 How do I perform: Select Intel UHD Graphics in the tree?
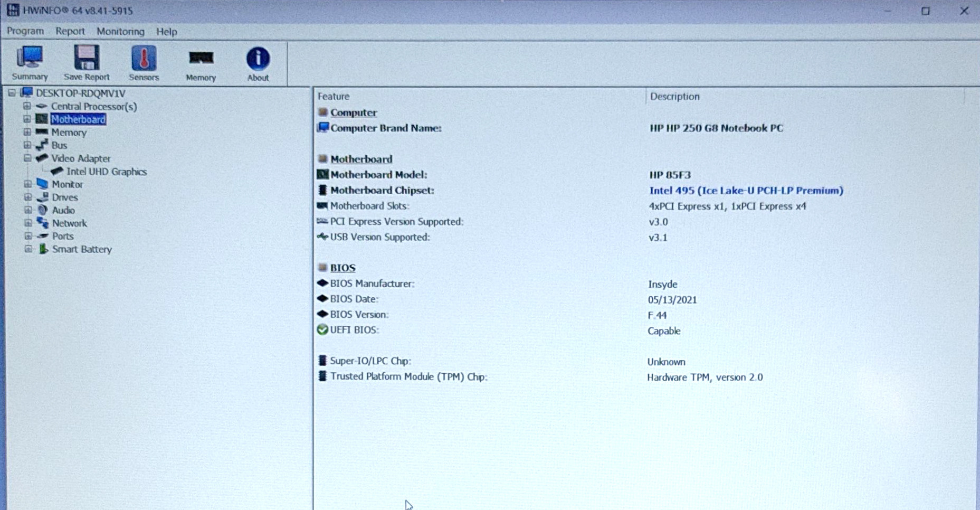coord(107,171)
